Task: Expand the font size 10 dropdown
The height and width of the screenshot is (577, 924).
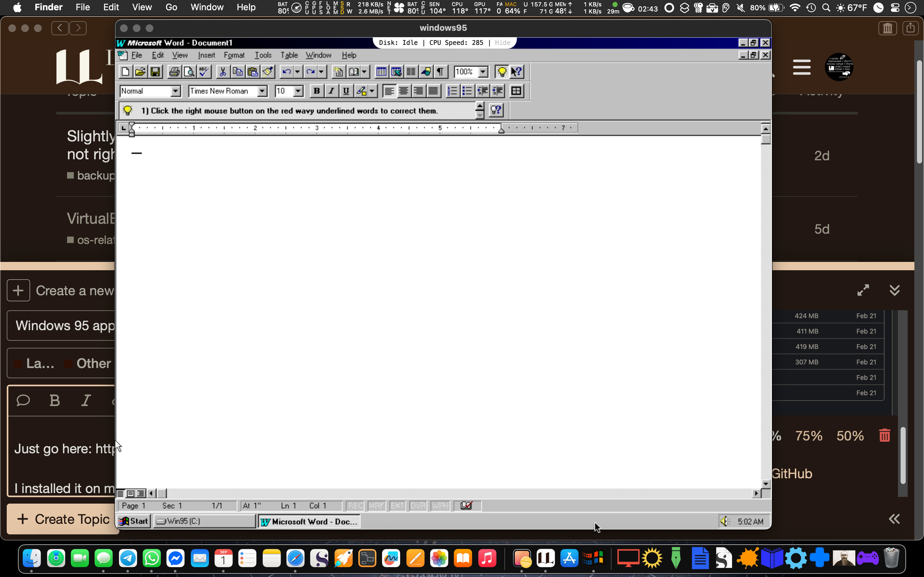Action: [x=298, y=91]
